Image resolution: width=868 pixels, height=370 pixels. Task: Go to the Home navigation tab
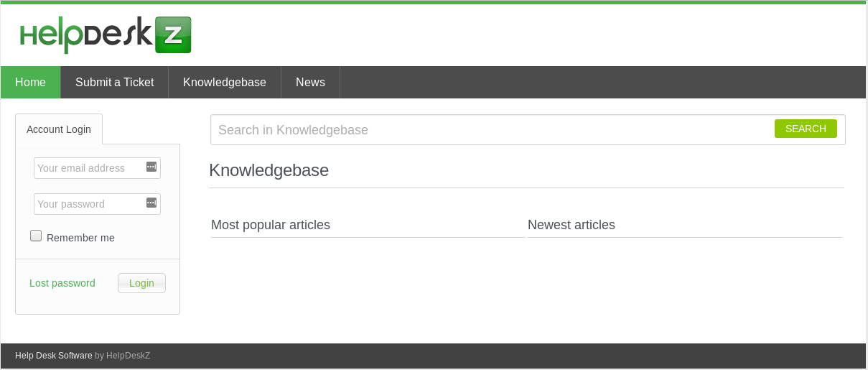[30, 82]
